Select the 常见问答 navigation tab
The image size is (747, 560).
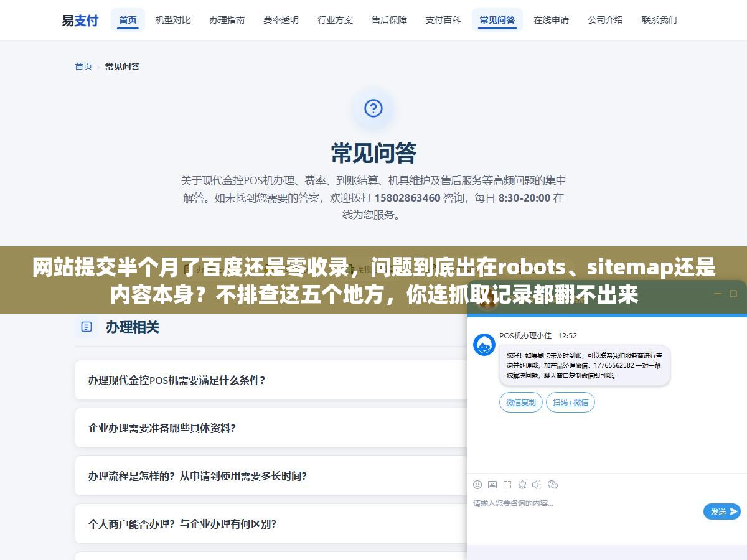(x=497, y=20)
